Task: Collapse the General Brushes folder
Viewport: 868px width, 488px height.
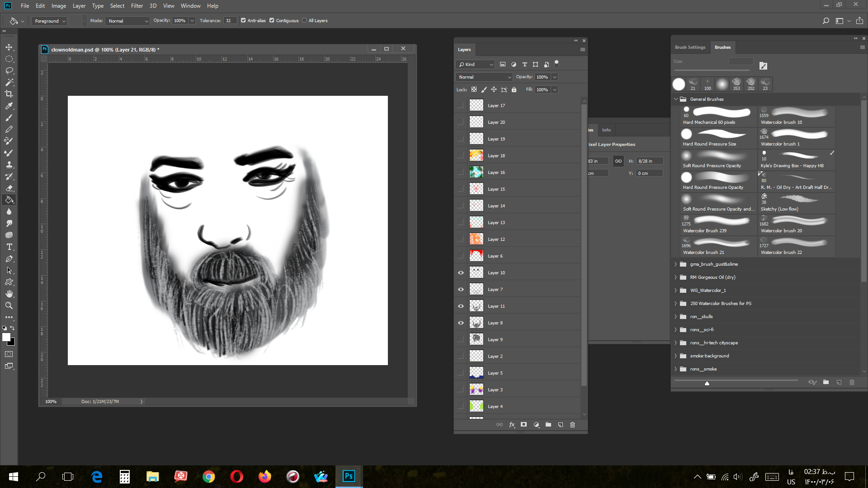Action: click(x=676, y=99)
